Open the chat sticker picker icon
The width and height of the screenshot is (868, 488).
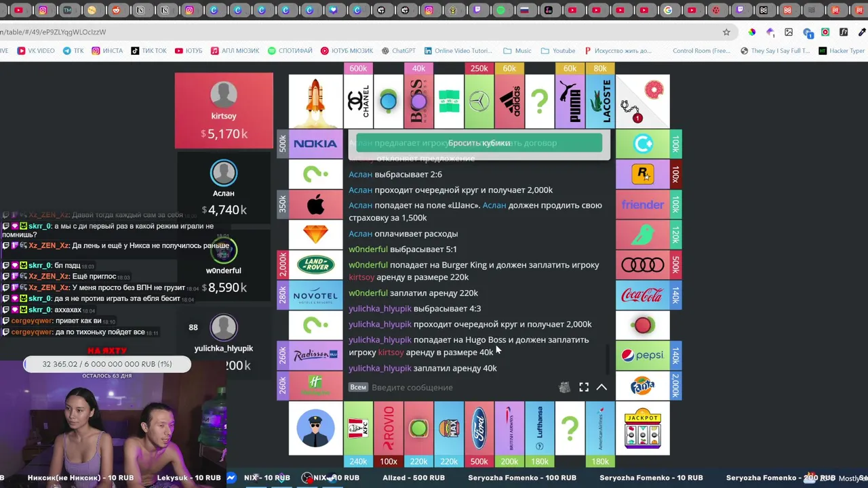564,387
